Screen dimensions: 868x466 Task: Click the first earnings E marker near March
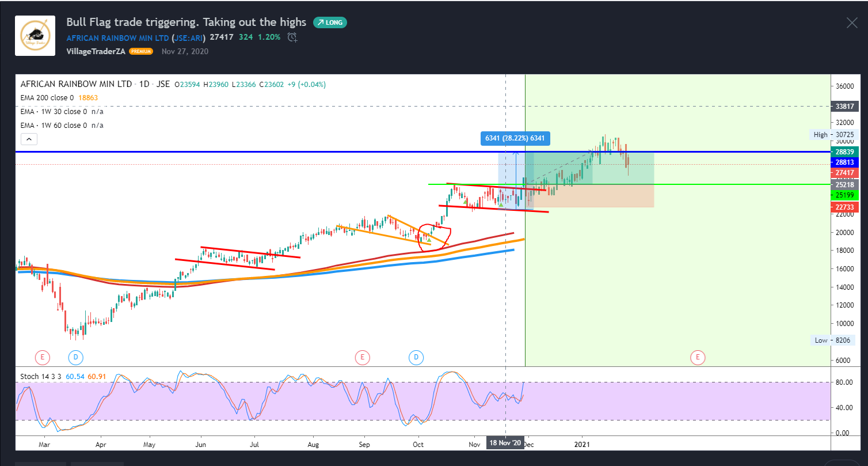pyautogui.click(x=43, y=358)
